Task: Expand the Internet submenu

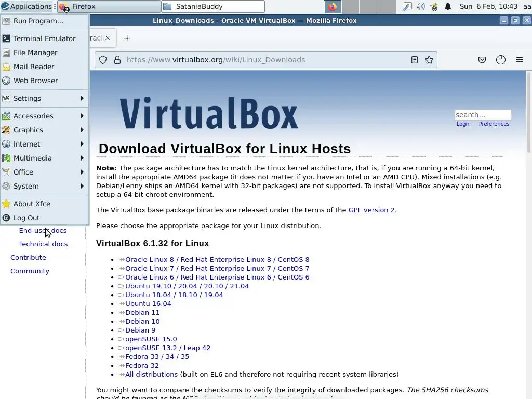Action: pyautogui.click(x=45, y=144)
